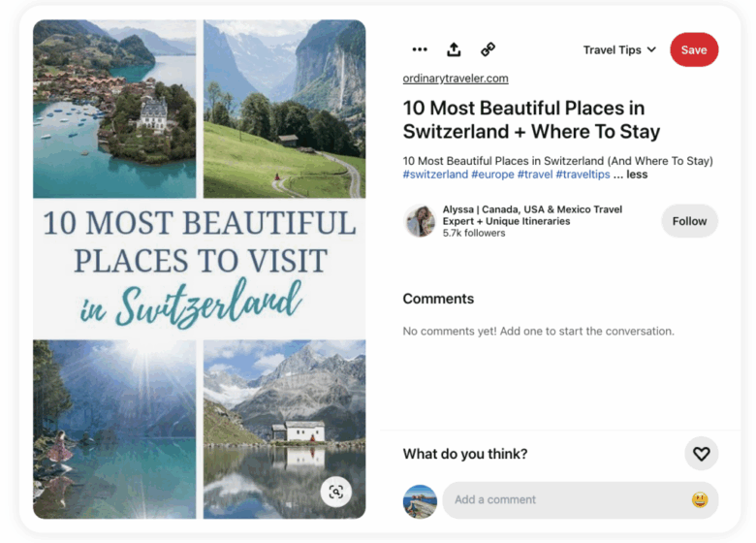Click your own avatar beside comment box
This screenshot has height=543, width=756.
tap(420, 500)
